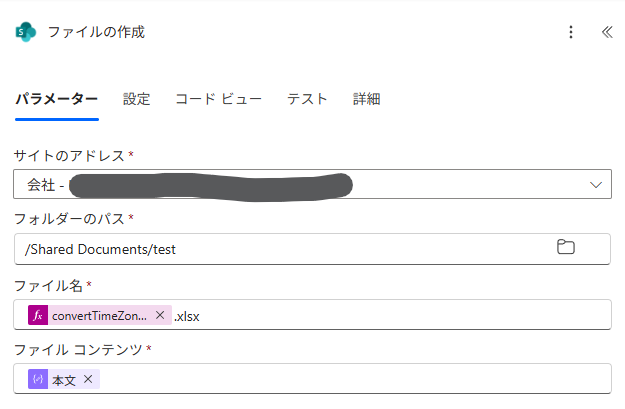Click the サイトのアドレス combo box field
625x409 pixels.
click(x=300, y=185)
